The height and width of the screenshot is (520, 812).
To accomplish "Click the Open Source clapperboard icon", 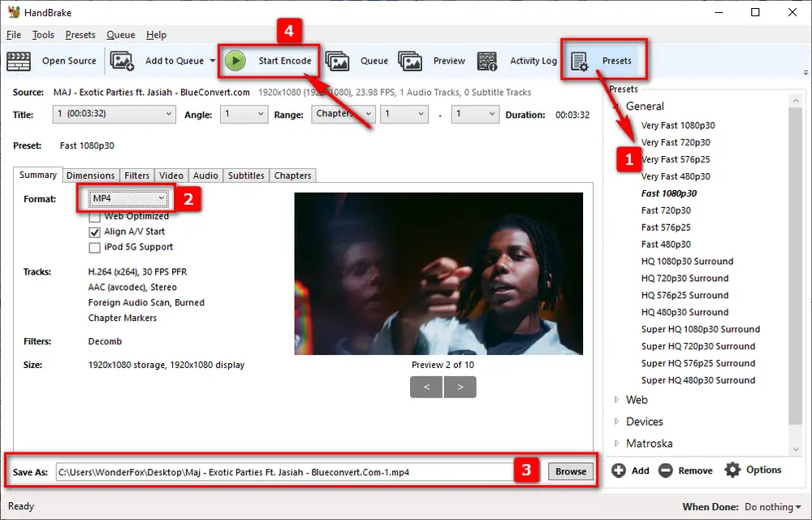I will 19,61.
